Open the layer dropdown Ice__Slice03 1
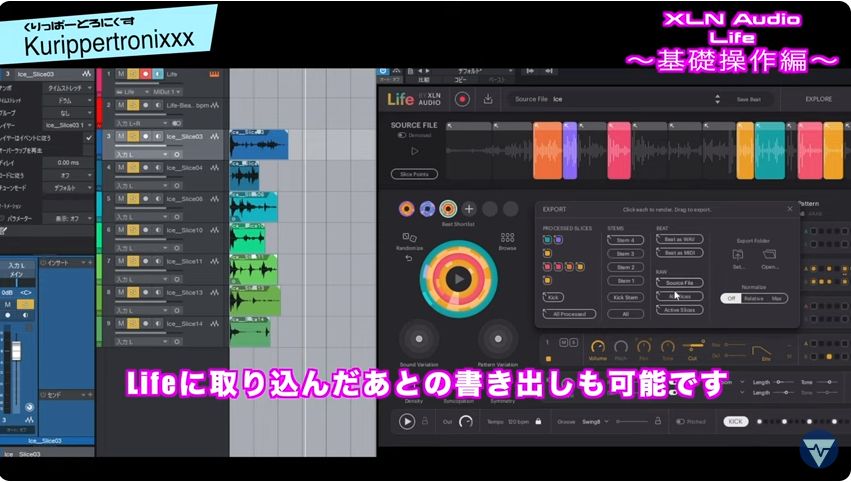Viewport: 851px width, 482px height. 69,125
